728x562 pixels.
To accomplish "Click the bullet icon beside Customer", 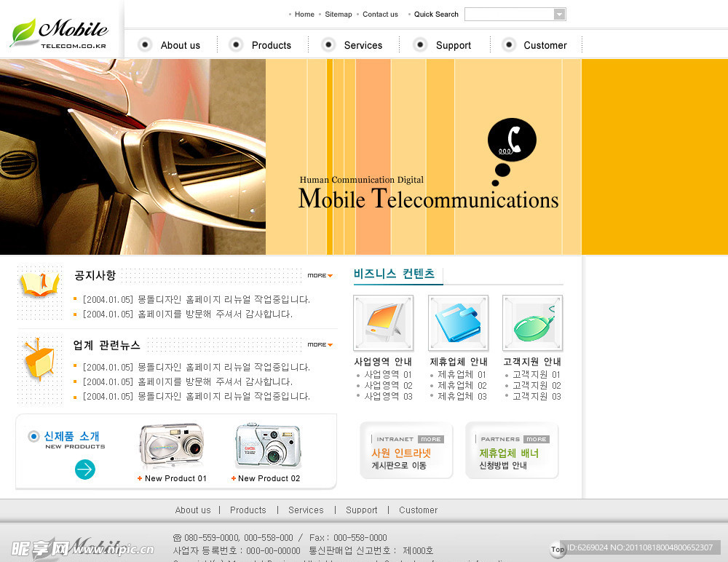I will coord(509,44).
